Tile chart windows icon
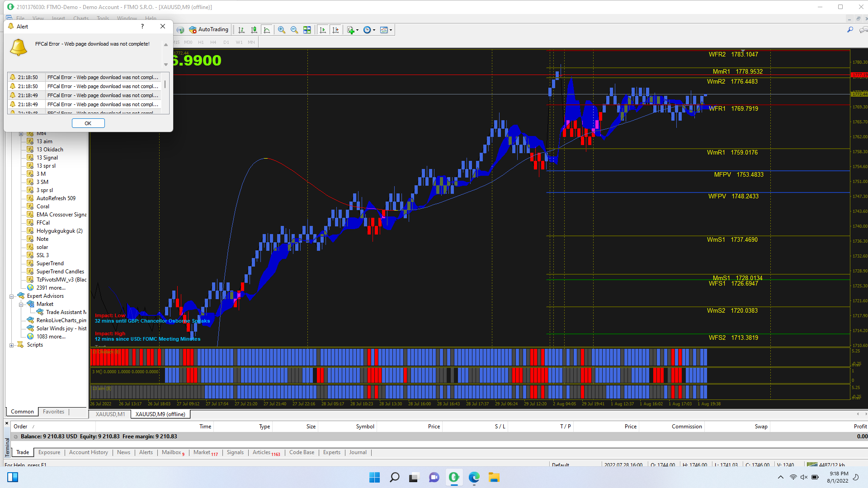The height and width of the screenshot is (488, 868). 307,30
